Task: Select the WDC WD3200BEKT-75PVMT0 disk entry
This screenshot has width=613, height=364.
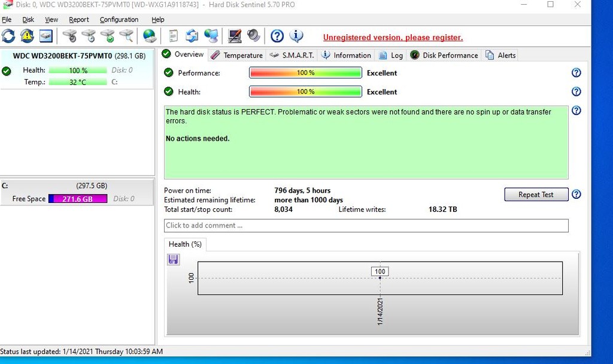Action: 77,69
